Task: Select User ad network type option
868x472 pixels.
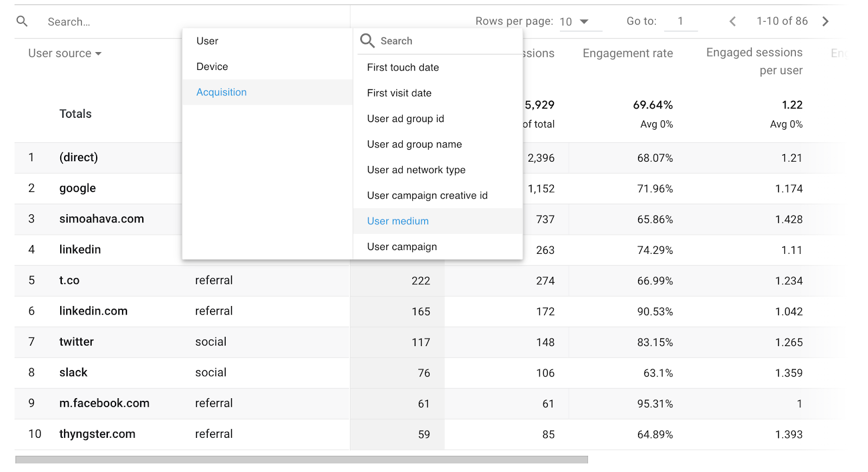Action: [416, 170]
